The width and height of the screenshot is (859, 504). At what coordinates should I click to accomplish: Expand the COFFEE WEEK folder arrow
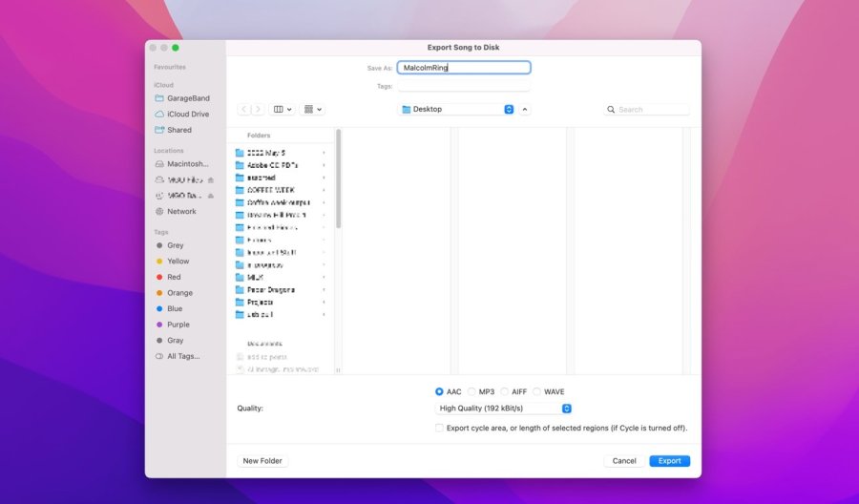[x=324, y=190]
